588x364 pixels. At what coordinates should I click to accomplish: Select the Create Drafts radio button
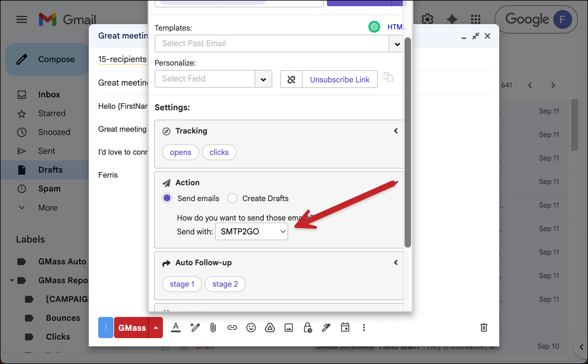pyautogui.click(x=232, y=198)
